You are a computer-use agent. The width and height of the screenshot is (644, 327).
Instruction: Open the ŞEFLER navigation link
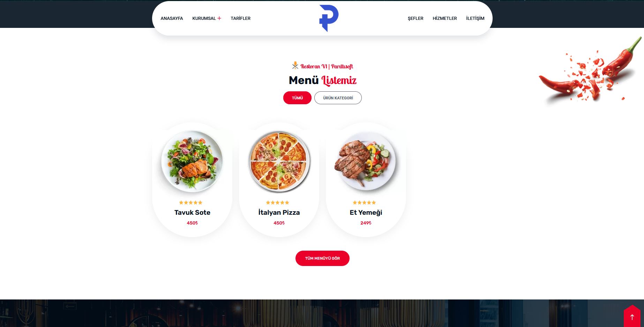tap(415, 18)
